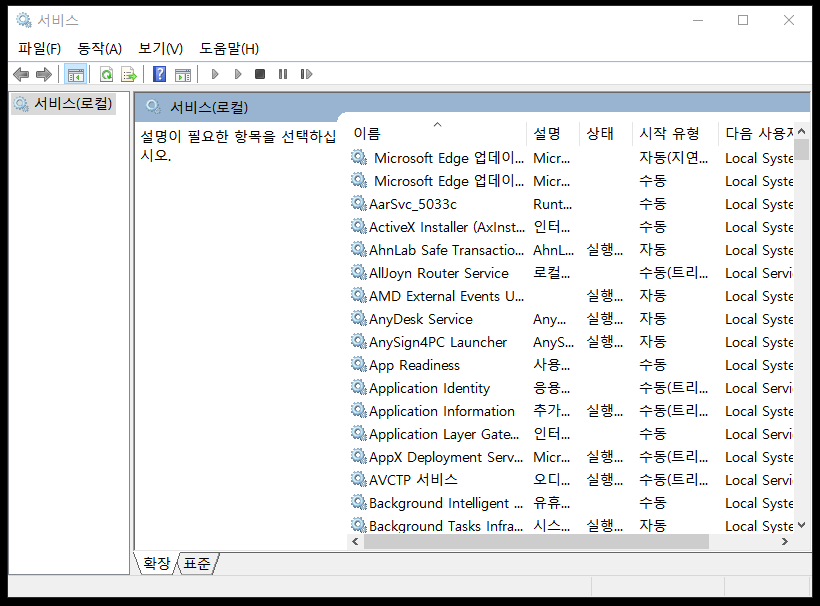Click the vertical scrollbar thumb

point(802,151)
